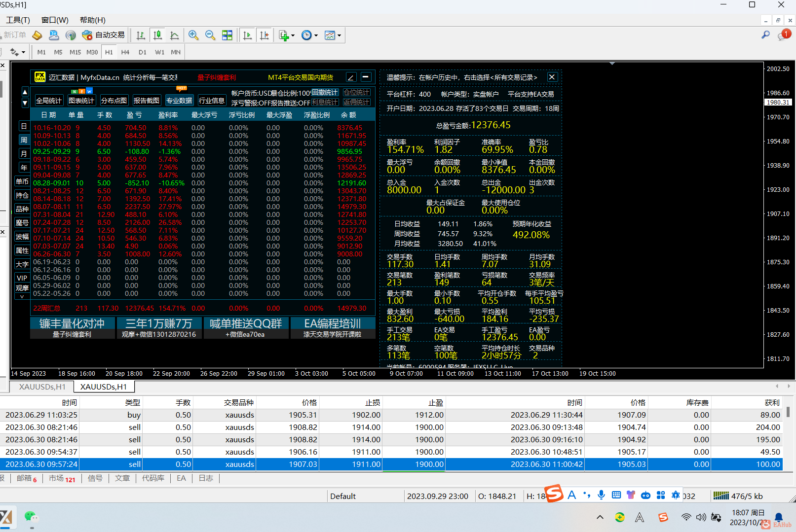Select the M30 timeframe
This screenshot has height=532, width=796.
click(x=92, y=52)
